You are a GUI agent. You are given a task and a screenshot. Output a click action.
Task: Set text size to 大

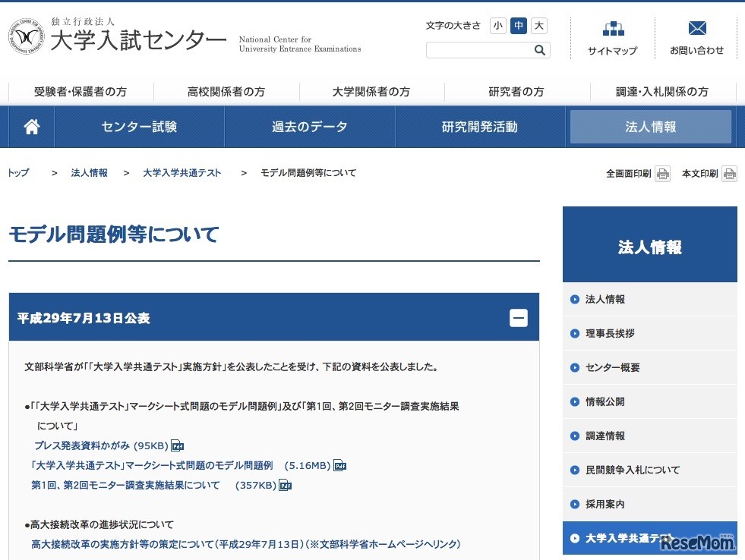click(x=538, y=26)
